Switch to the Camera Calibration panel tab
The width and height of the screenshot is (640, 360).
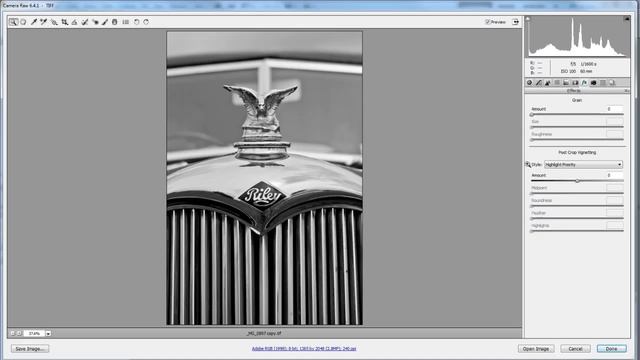point(593,82)
